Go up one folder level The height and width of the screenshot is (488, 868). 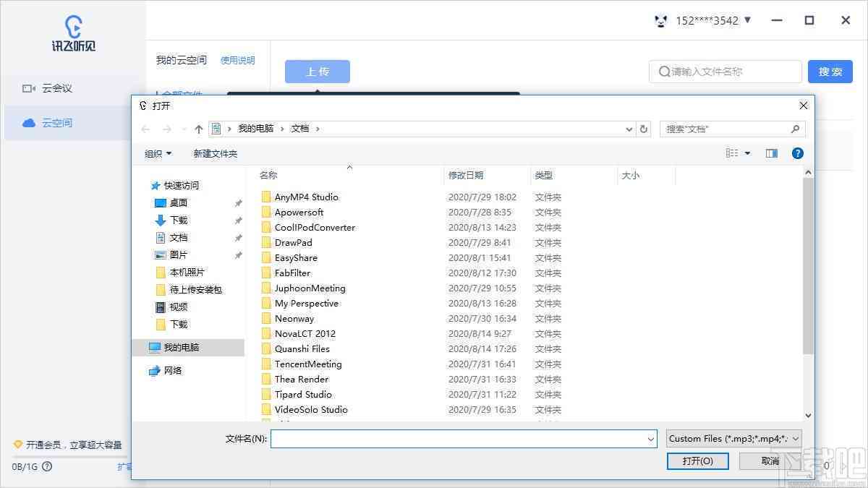pos(199,129)
